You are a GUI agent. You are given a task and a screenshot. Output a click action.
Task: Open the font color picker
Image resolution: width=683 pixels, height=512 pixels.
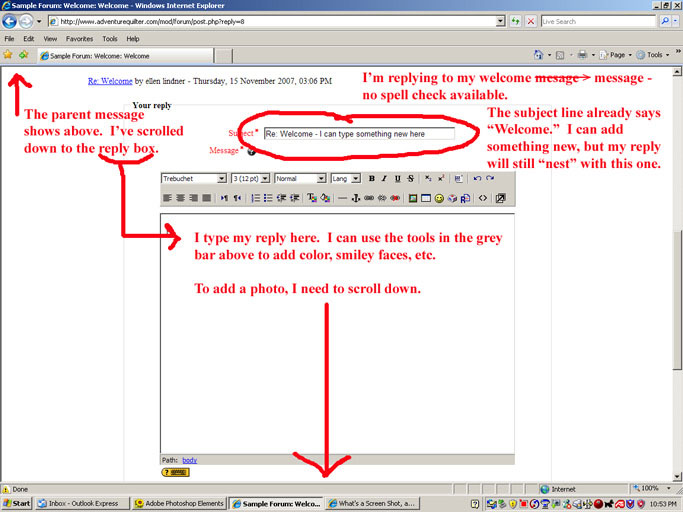point(312,198)
